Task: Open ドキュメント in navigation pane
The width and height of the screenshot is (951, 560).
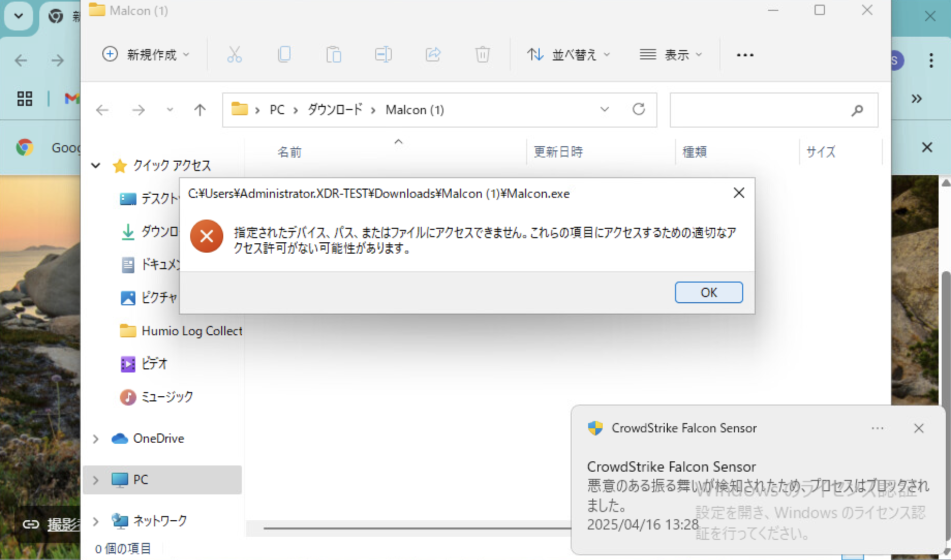Action: pyautogui.click(x=149, y=265)
